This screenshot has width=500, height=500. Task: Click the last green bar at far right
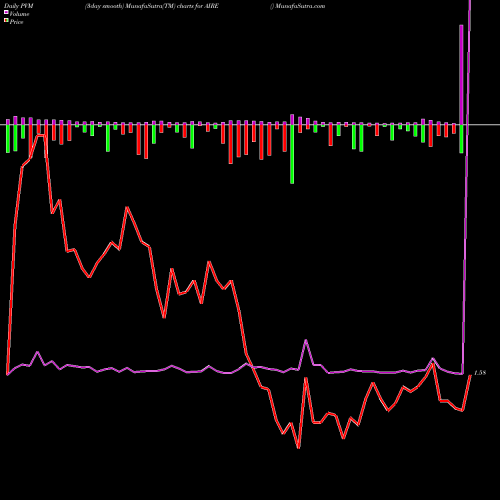click(461, 139)
